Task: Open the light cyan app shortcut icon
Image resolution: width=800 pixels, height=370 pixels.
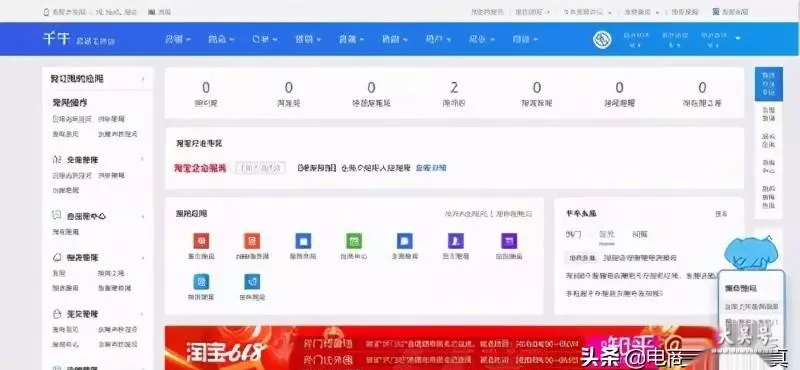Action: [201, 282]
